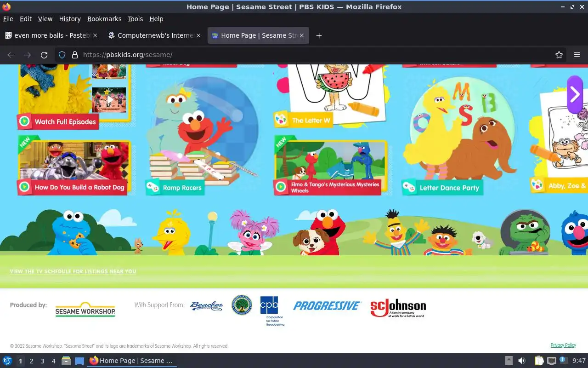This screenshot has height=368, width=588.
Task: Open the Tools menu
Action: [x=136, y=19]
